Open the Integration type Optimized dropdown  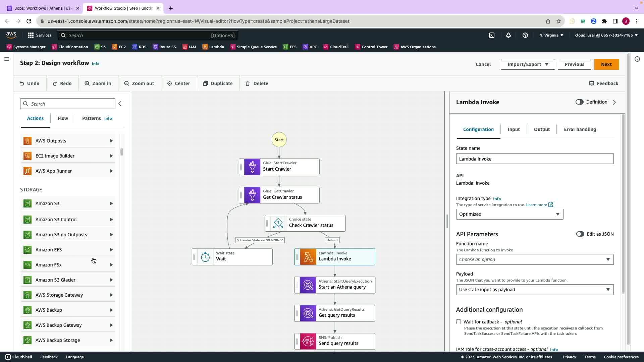coord(509,214)
